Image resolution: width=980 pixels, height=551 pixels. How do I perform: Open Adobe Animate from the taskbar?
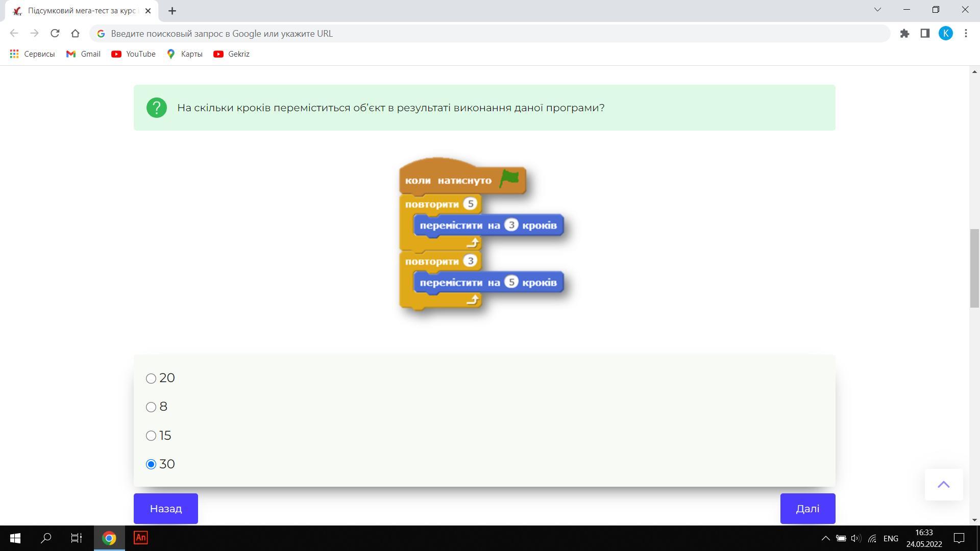click(141, 538)
